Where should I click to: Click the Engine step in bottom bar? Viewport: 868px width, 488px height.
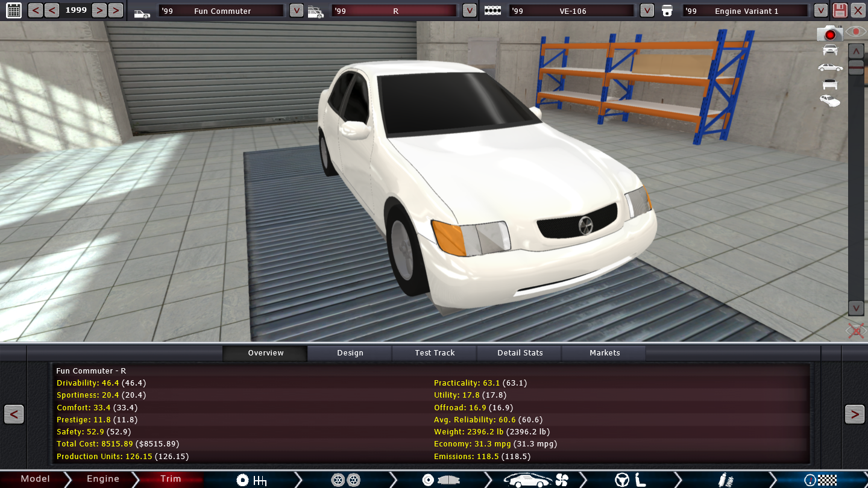click(x=103, y=479)
